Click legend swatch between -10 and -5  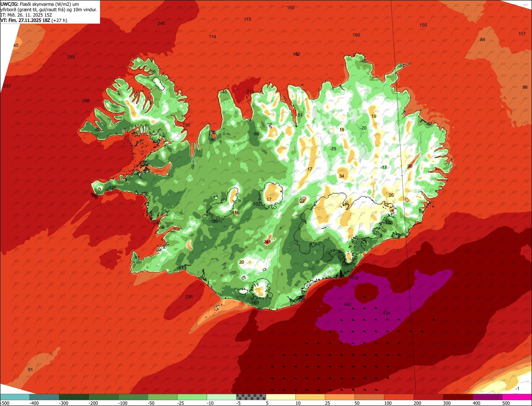pyautogui.click(x=222, y=397)
